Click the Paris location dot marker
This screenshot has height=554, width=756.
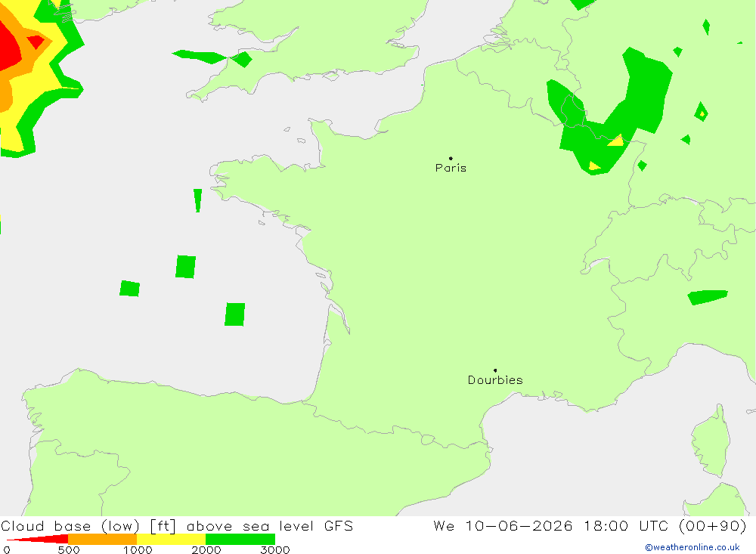(x=451, y=158)
